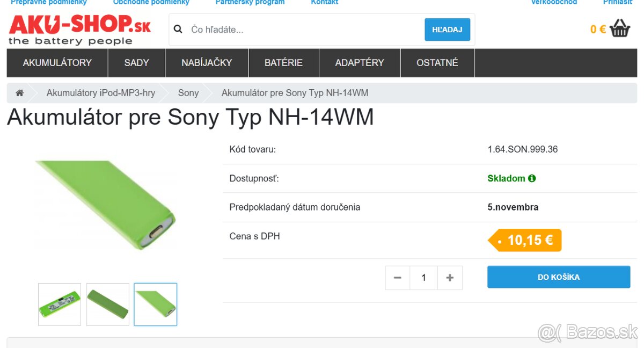The height and width of the screenshot is (348, 644).
Task: Click the HĽADAJ search button
Action: click(x=447, y=30)
